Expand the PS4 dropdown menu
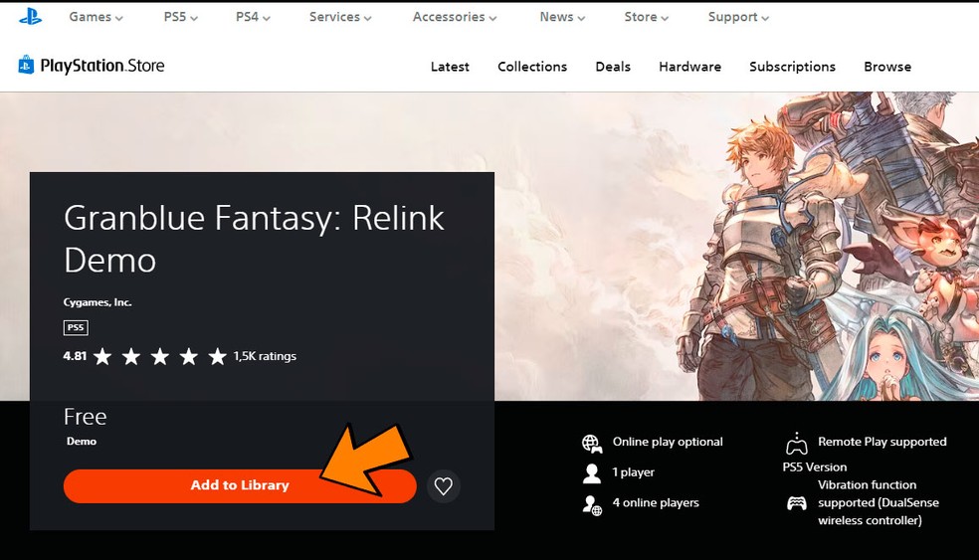The height and width of the screenshot is (560, 979). click(253, 17)
